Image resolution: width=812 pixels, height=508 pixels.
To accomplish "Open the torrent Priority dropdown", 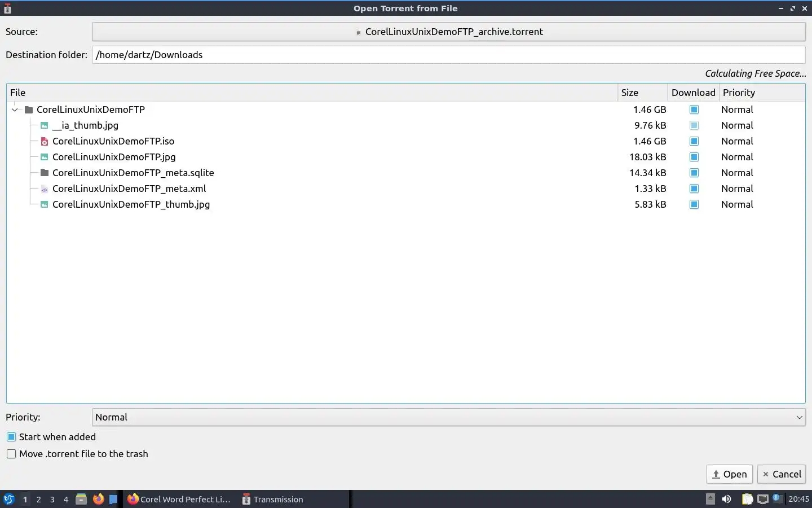I will (448, 417).
